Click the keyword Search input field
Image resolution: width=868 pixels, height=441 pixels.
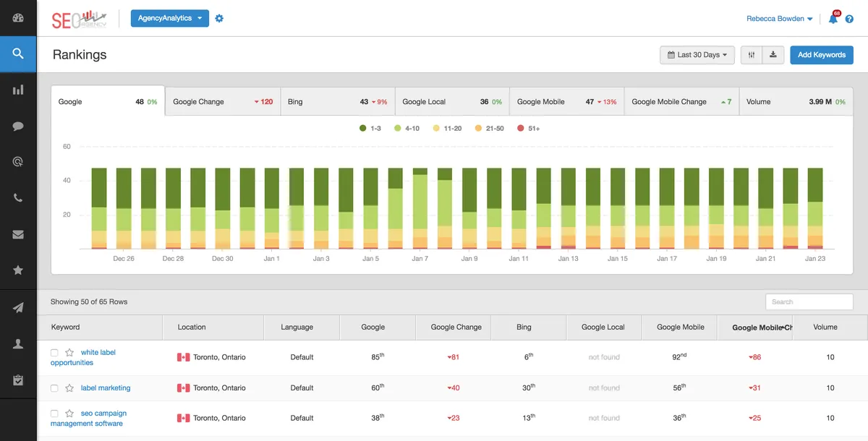coord(809,301)
